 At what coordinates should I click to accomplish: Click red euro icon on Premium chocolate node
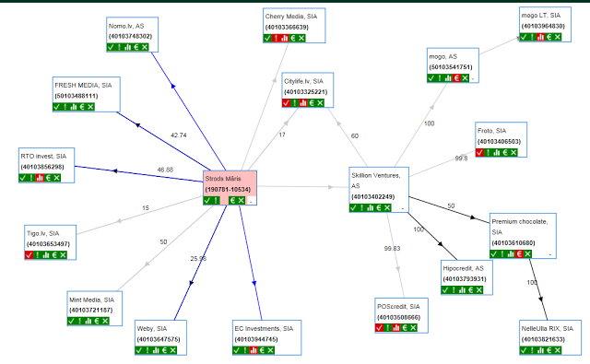point(519,254)
